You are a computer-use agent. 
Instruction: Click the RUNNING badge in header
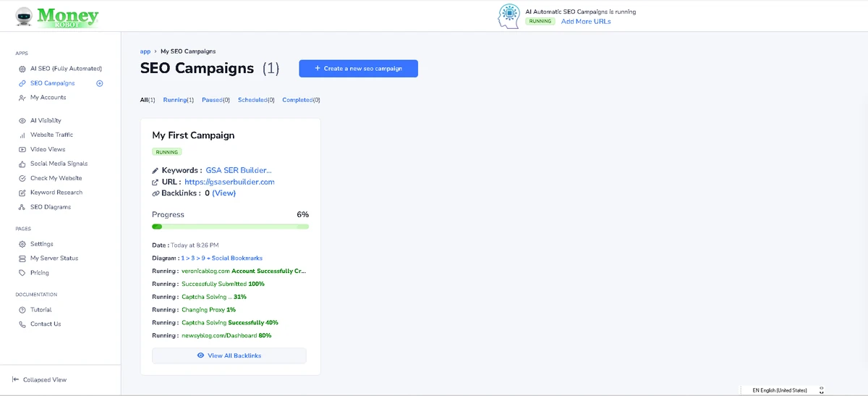tap(540, 21)
